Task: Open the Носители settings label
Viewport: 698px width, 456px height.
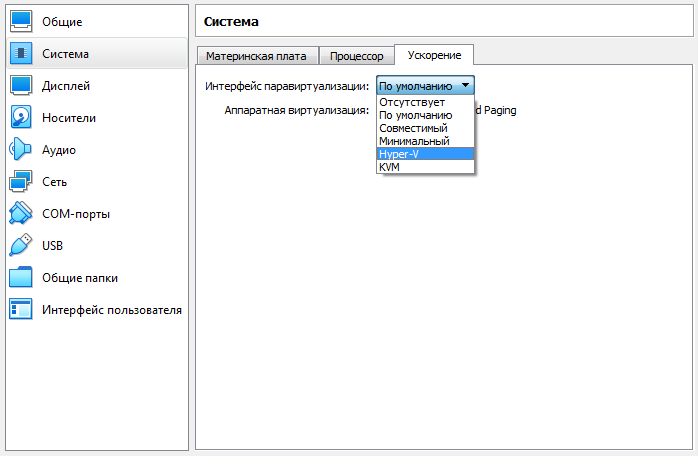Action: pyautogui.click(x=69, y=118)
